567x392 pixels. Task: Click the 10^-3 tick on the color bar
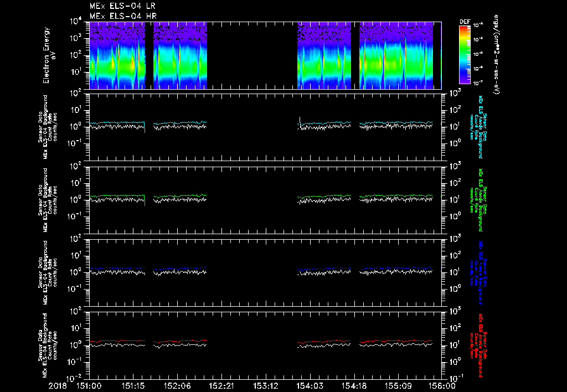coord(478,25)
